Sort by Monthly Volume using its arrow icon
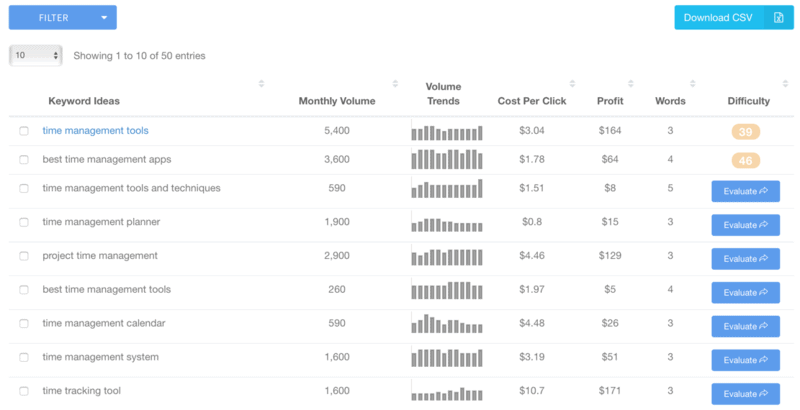The image size is (800, 410). [395, 84]
